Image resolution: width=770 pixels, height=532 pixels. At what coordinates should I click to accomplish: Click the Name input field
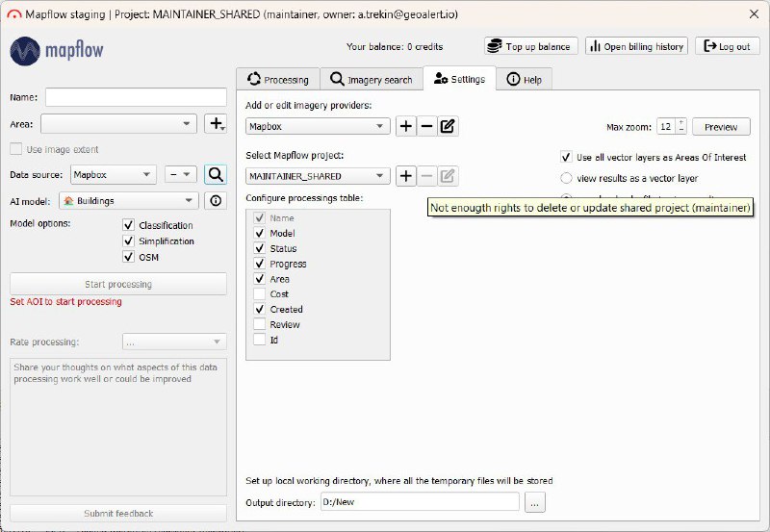pos(136,97)
